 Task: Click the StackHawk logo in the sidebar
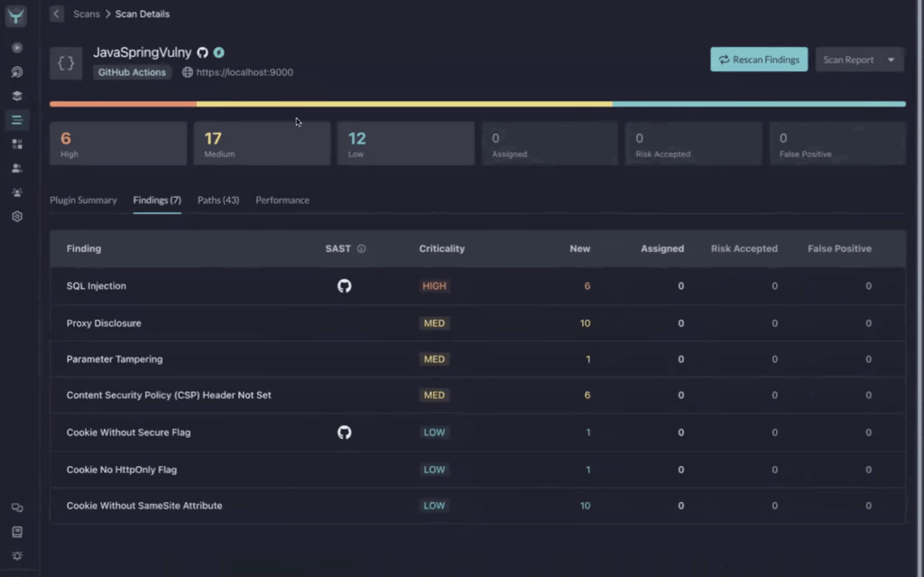(x=16, y=15)
